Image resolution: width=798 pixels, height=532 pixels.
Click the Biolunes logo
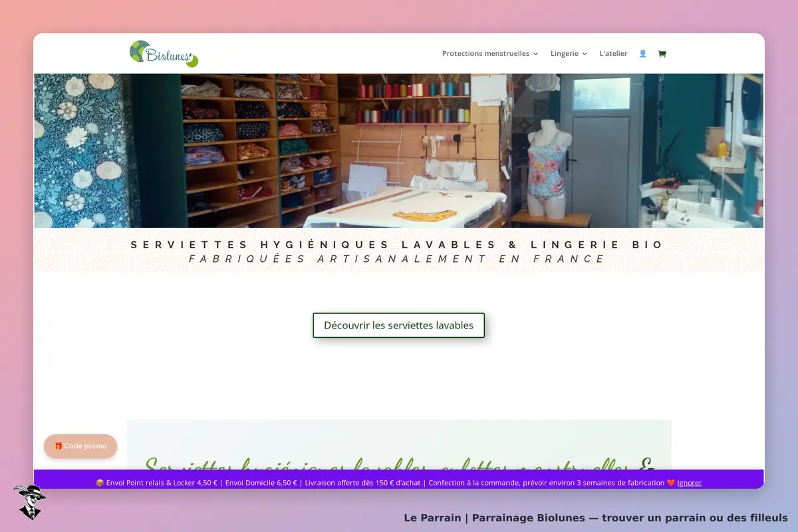164,54
